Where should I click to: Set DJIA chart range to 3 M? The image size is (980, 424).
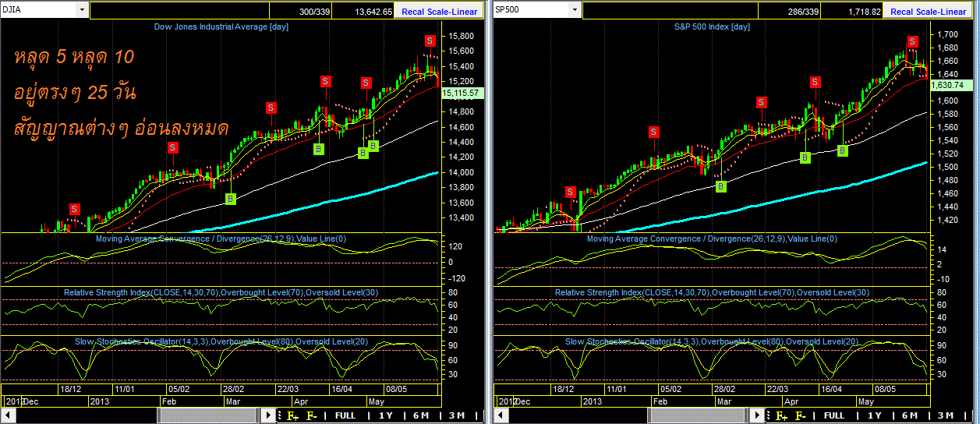point(458,415)
